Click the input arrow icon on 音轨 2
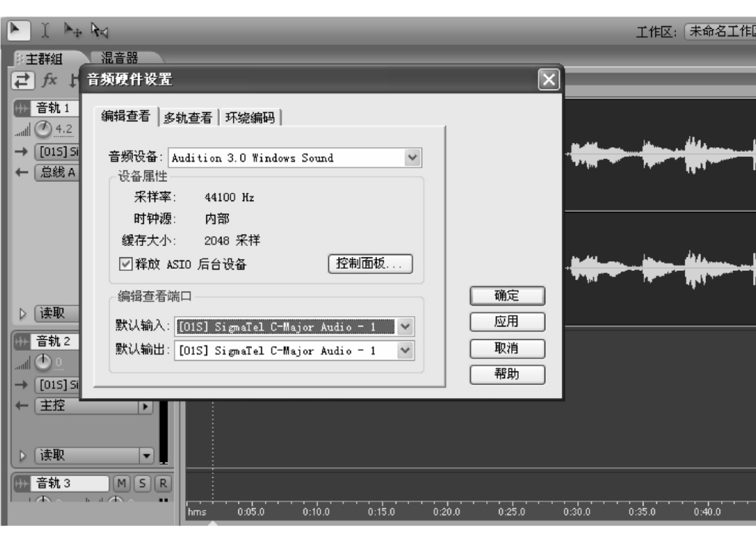Image resolution: width=756 pixels, height=542 pixels. (21, 385)
